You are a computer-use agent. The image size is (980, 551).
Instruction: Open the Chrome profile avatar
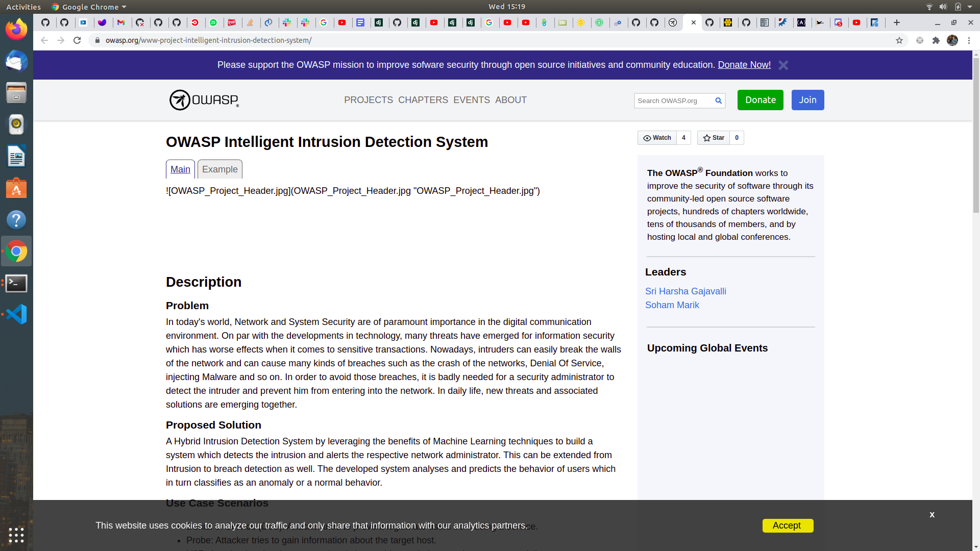pos(952,40)
